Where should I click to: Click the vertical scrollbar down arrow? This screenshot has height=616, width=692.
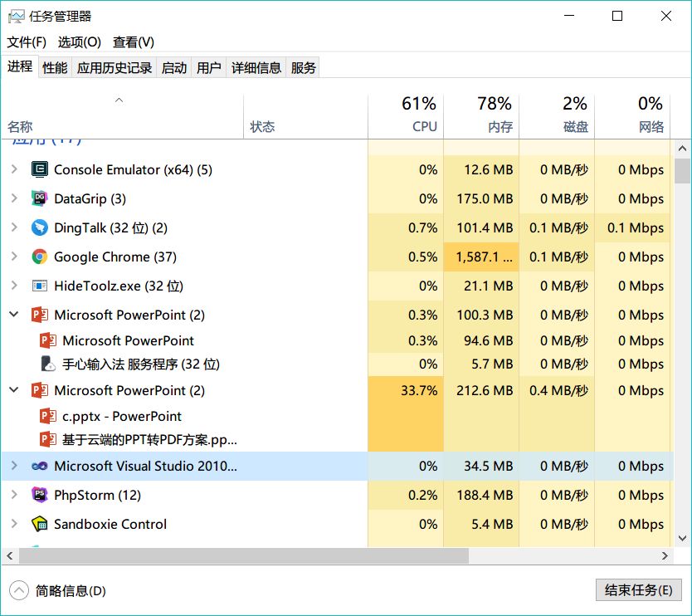tap(682, 538)
